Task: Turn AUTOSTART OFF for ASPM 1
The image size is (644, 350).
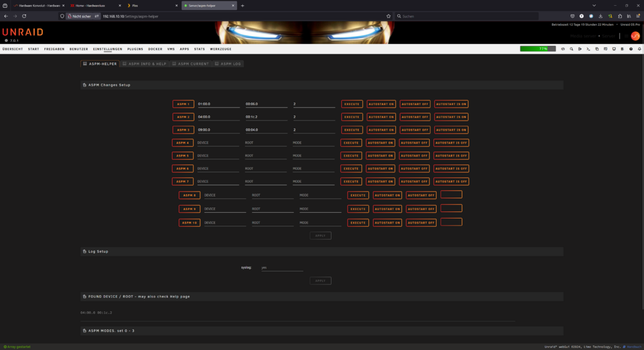Action: coord(415,104)
